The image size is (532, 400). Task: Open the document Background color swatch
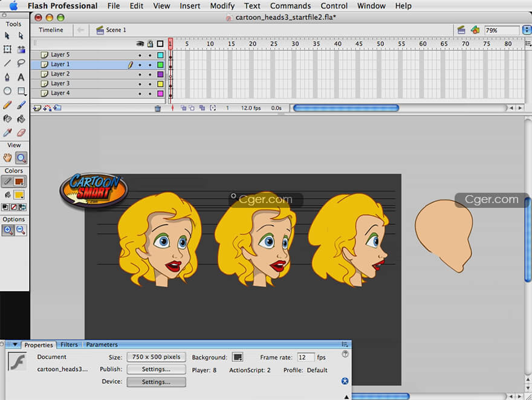coord(238,357)
